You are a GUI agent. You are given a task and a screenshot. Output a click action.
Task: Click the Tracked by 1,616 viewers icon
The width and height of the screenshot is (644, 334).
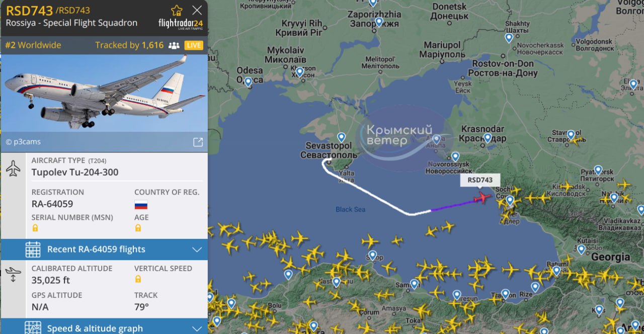[174, 45]
